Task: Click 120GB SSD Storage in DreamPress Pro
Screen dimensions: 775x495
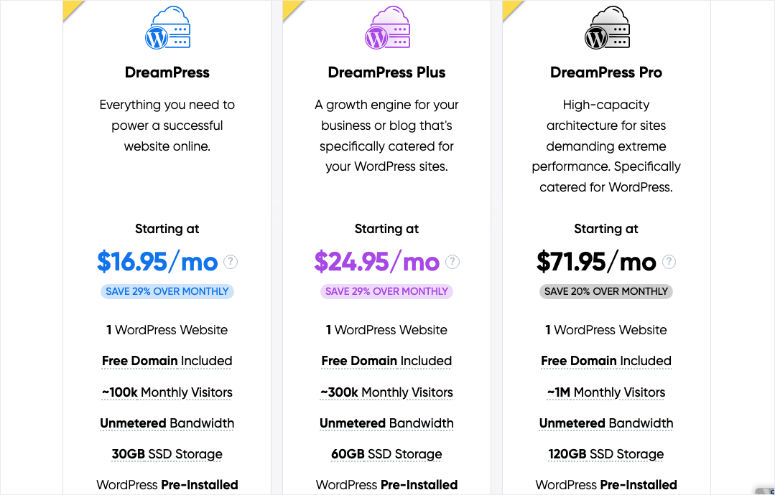Action: (x=606, y=454)
